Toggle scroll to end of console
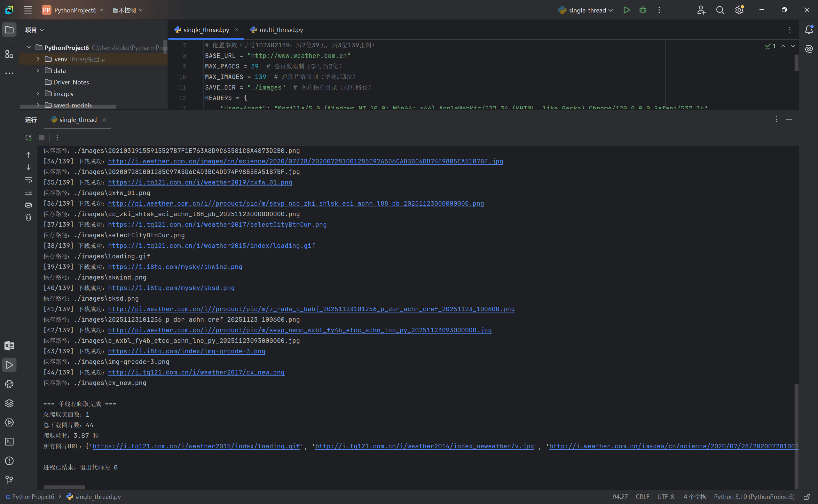Image resolution: width=818 pixels, height=504 pixels. (x=29, y=192)
